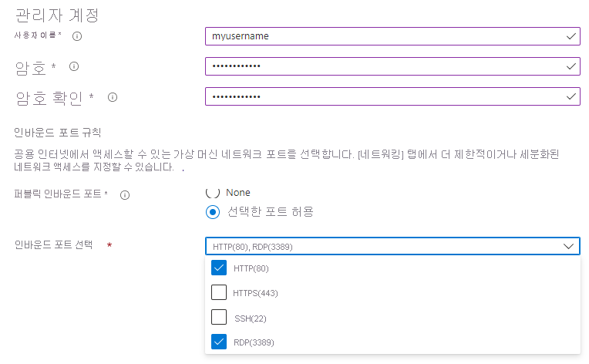Select the 선택한 포트 허용 radio button

213,212
